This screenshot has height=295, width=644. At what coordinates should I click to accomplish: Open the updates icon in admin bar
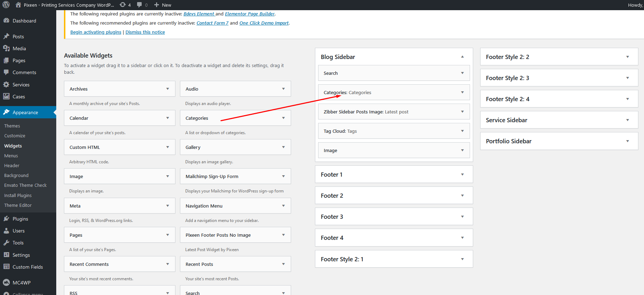pyautogui.click(x=123, y=5)
